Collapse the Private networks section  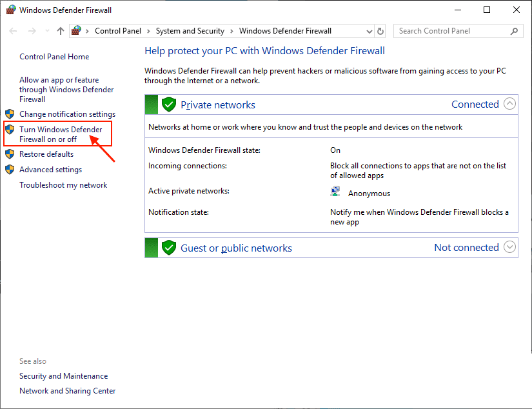coord(509,104)
